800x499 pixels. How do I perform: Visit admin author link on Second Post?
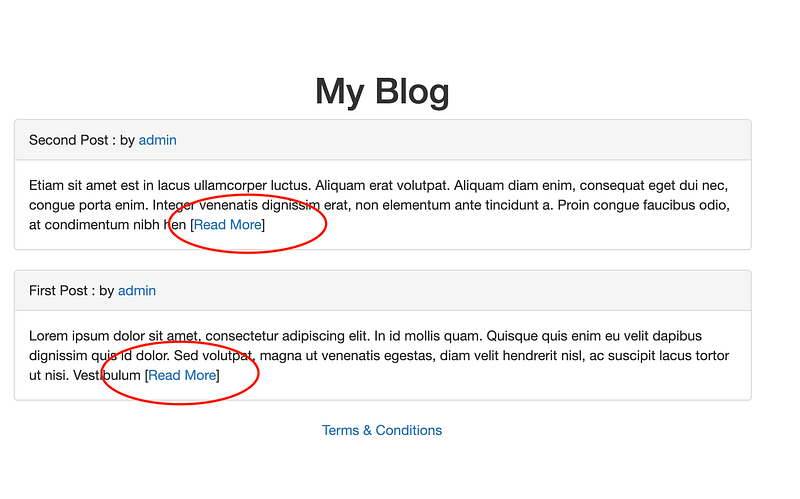(x=158, y=140)
